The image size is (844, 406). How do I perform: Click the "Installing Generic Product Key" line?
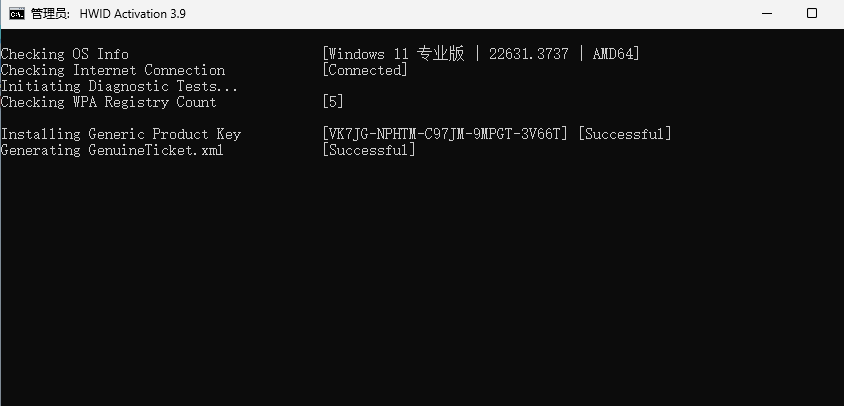121,134
